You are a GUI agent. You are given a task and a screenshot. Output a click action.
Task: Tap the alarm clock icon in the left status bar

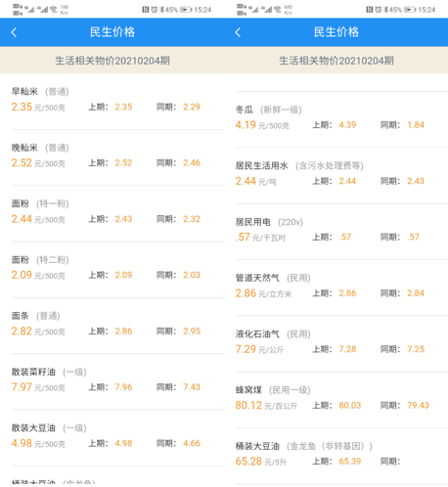click(155, 10)
